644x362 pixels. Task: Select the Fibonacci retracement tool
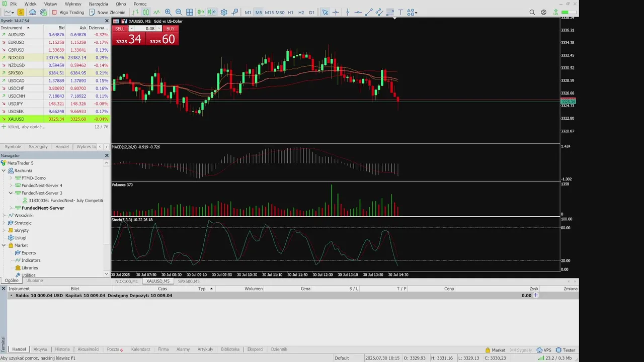(x=390, y=12)
